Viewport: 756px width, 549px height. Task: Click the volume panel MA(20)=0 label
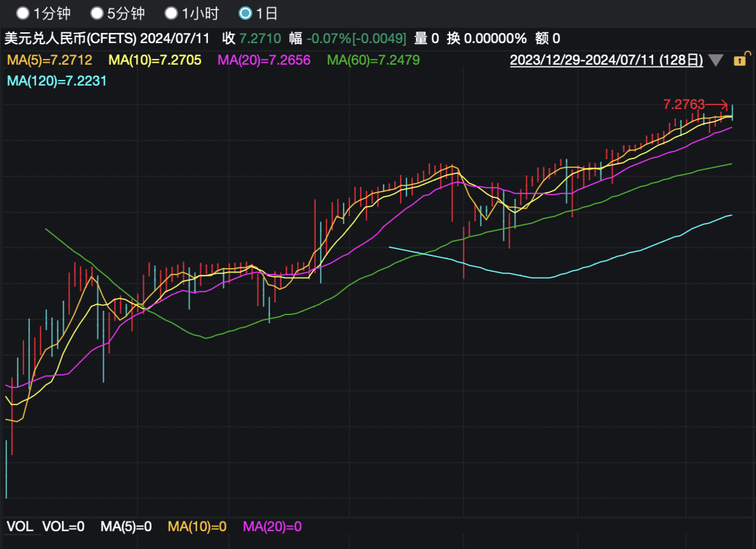[x=273, y=526]
